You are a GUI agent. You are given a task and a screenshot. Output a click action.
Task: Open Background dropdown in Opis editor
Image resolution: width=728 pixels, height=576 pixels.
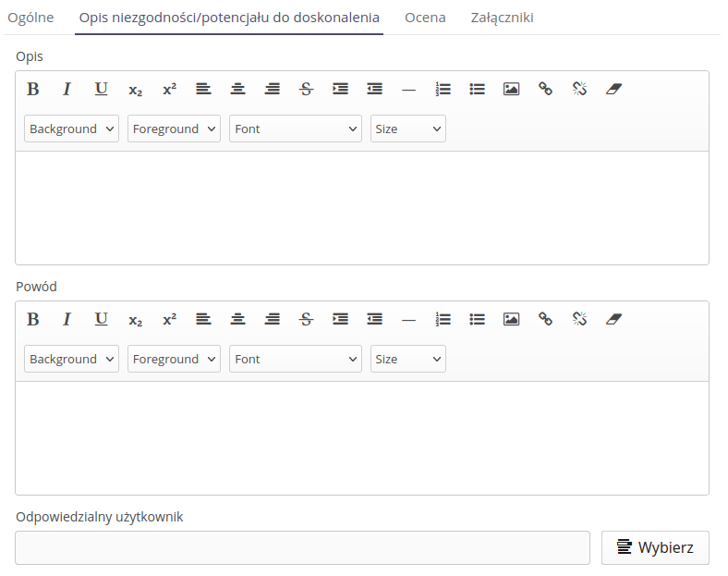[x=71, y=129]
